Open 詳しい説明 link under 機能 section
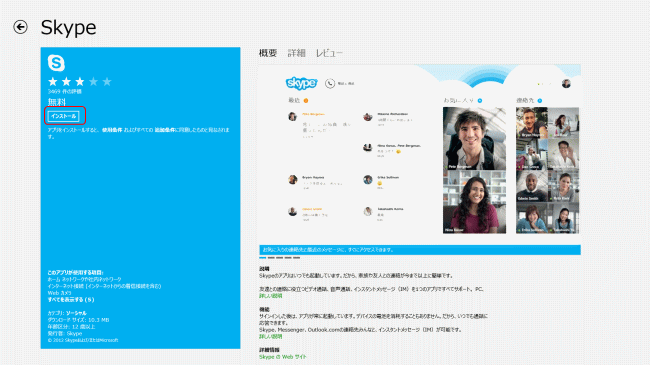The image size is (650, 365). point(270,336)
